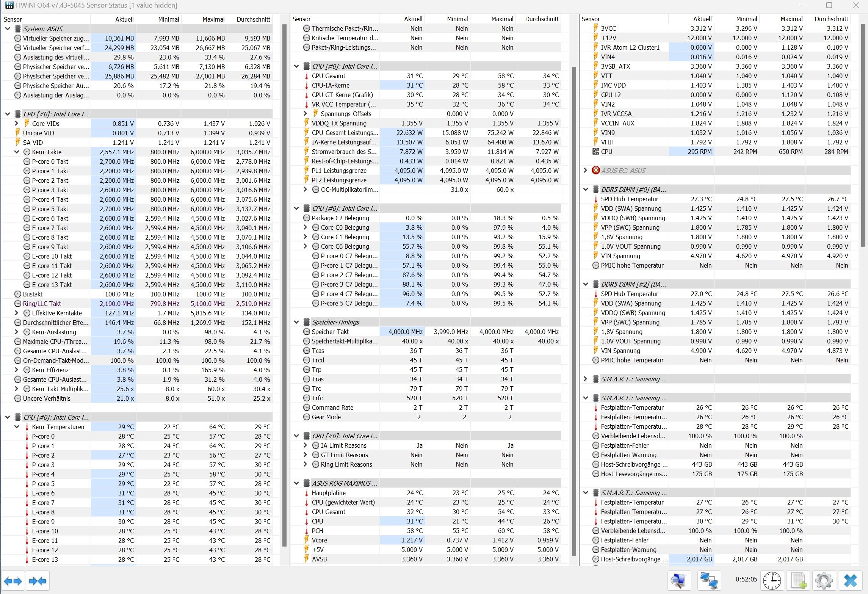Screen dimensions: 868x594
Task: Click the 5,815.6 MHz maximum value
Action: (x=208, y=313)
